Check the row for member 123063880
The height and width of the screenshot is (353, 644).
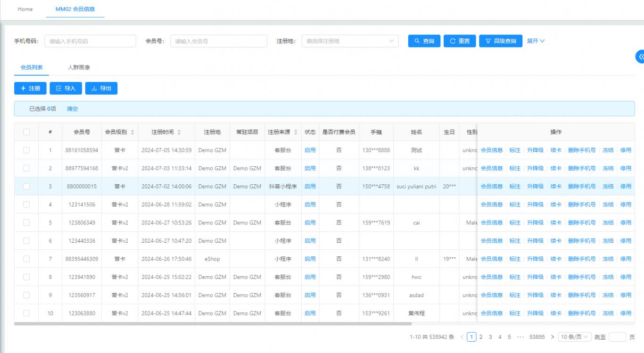[x=26, y=313]
